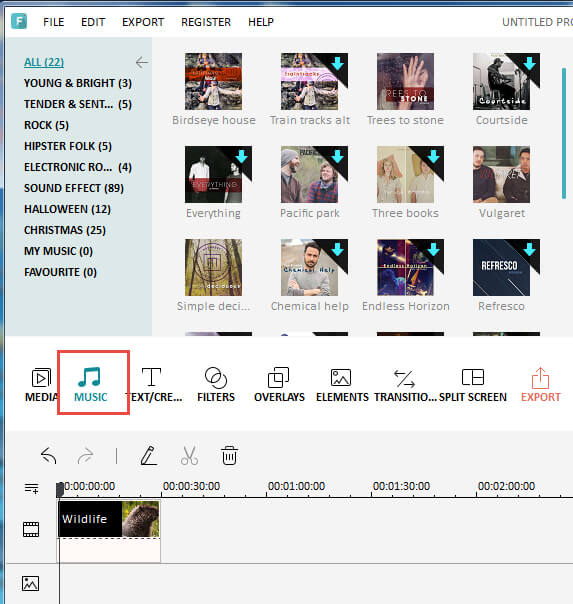Open the EXPORT menu in the menu bar
Screen dimensions: 573x604
pyautogui.click(x=143, y=22)
